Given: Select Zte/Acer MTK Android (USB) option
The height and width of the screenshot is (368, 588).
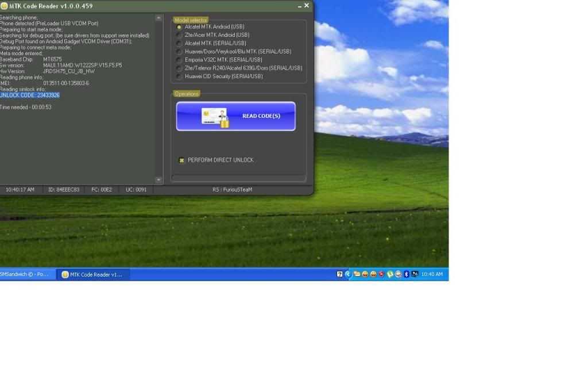Looking at the screenshot, I should (x=180, y=35).
